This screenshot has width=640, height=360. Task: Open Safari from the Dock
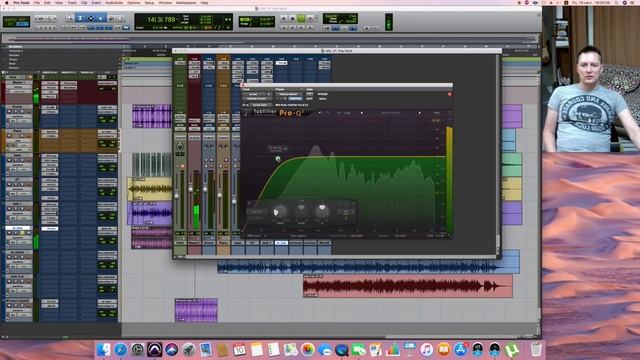120,350
